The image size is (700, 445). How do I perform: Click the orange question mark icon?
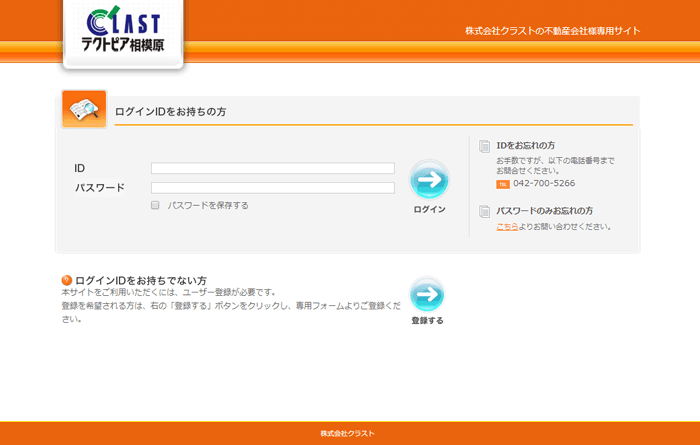[67, 280]
